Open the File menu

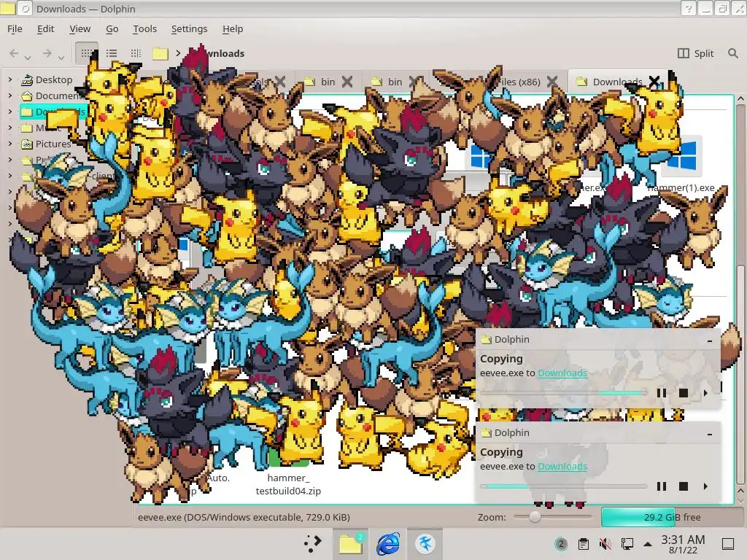(15, 28)
